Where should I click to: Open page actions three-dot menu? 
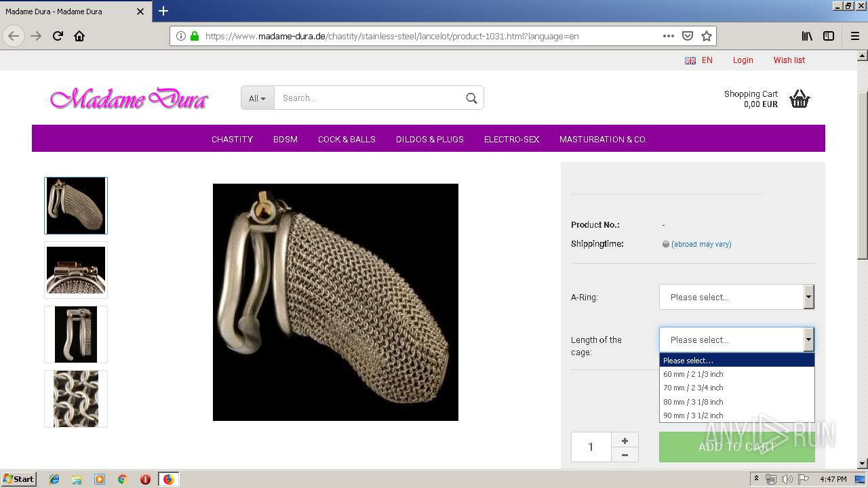[x=669, y=36]
